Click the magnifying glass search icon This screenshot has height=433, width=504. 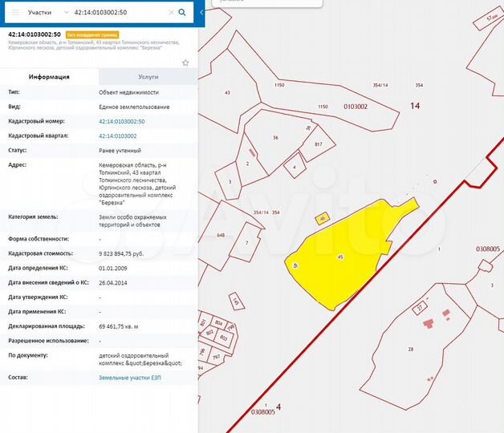[182, 13]
